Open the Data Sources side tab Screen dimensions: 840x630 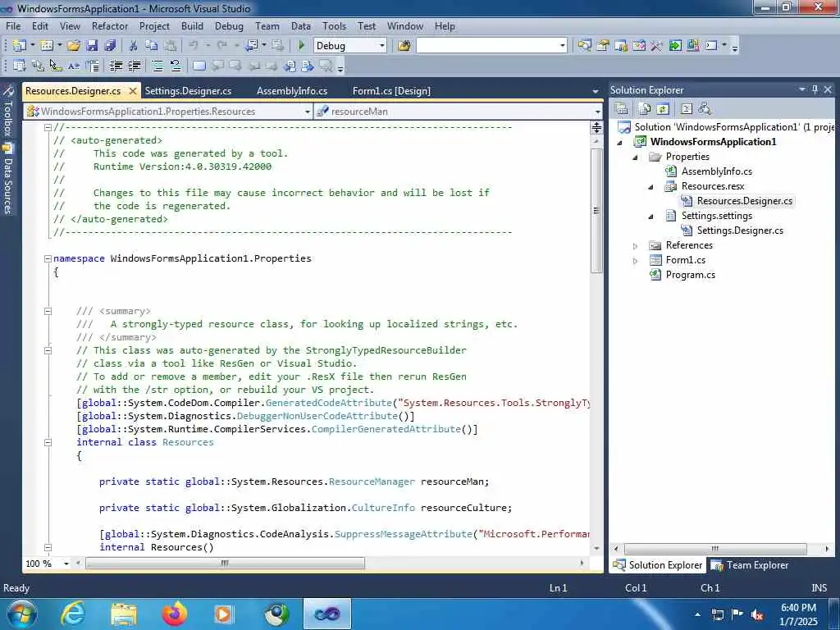[x=8, y=179]
